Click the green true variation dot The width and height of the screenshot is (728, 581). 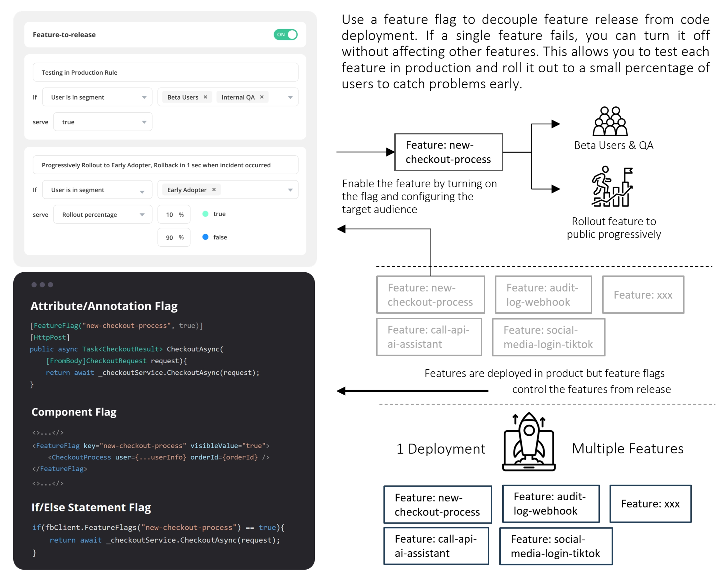point(205,214)
